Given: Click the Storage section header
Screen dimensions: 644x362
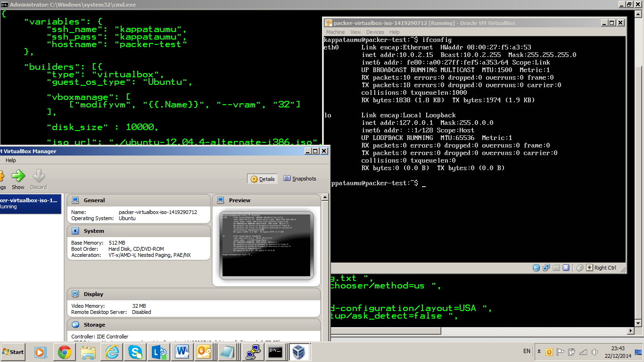Looking at the screenshot, I should (x=194, y=325).
